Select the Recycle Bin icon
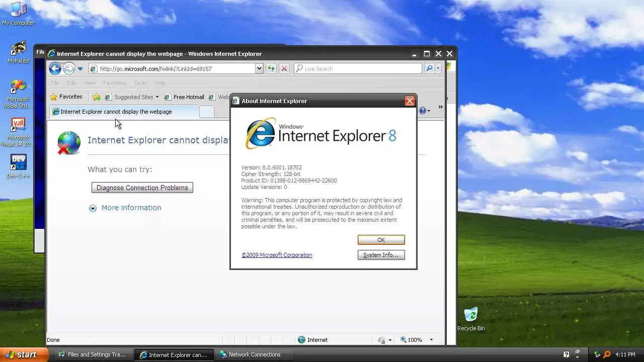 pos(471,319)
